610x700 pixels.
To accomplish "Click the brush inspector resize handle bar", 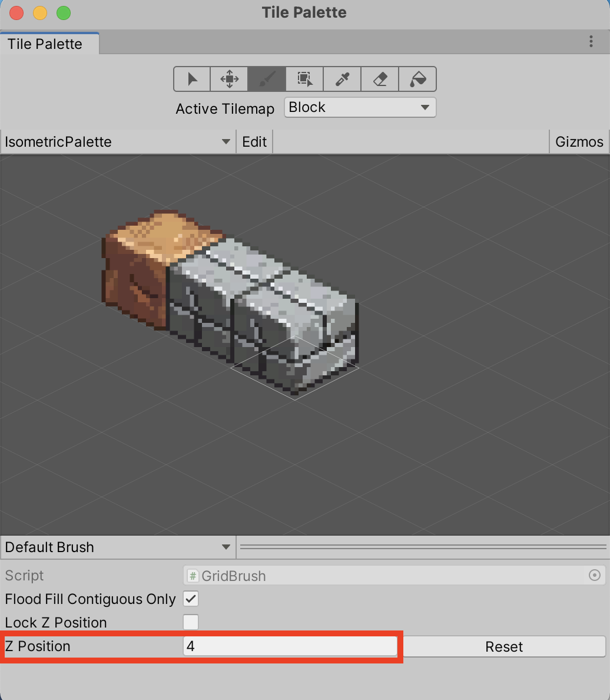I will [423, 547].
